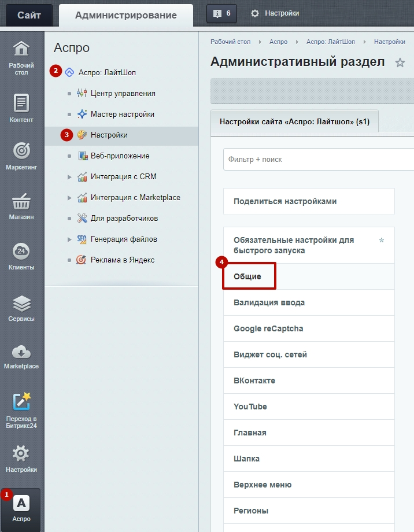Open the Рабочий стол sidebar icon
This screenshot has width=414, height=532.
pos(21,49)
